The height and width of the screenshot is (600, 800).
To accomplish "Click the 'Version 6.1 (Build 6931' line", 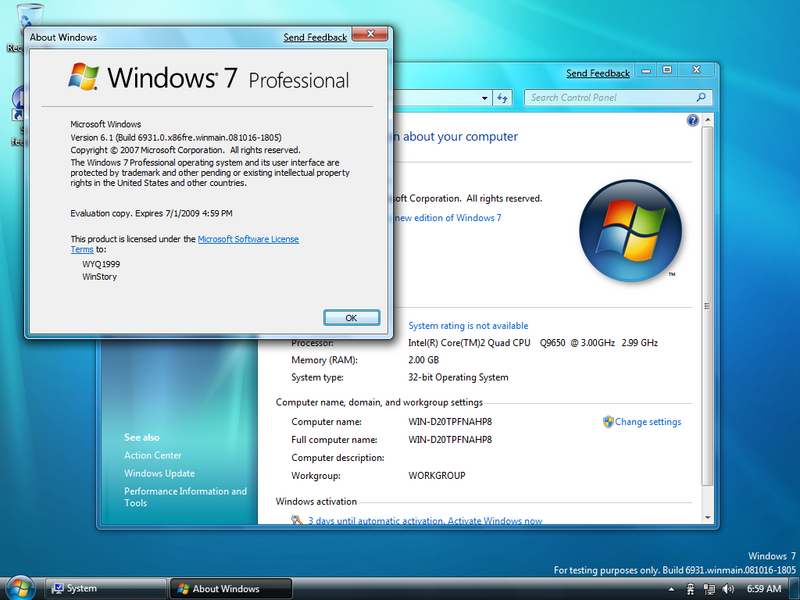I will (x=176, y=137).
